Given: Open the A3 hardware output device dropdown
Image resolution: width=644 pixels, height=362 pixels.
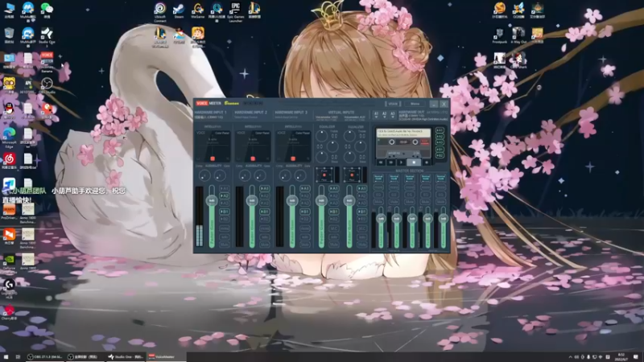Looking at the screenshot, I should coord(393,114).
